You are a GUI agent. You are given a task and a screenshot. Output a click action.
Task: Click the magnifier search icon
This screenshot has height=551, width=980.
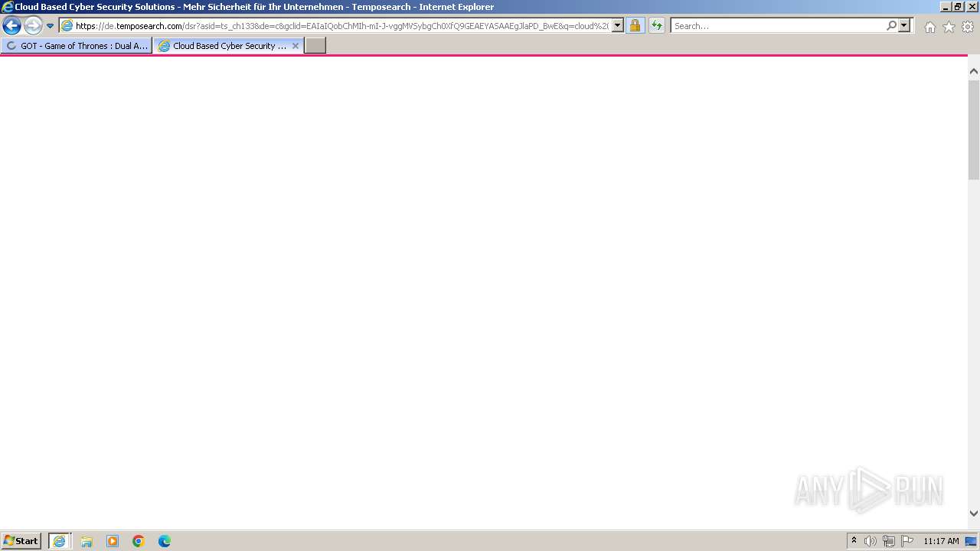891,26
